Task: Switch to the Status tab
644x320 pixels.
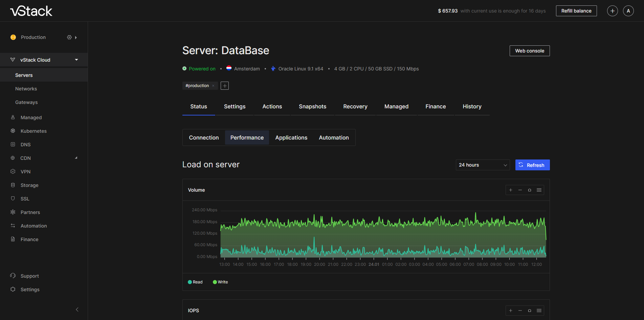Action: coord(199,106)
